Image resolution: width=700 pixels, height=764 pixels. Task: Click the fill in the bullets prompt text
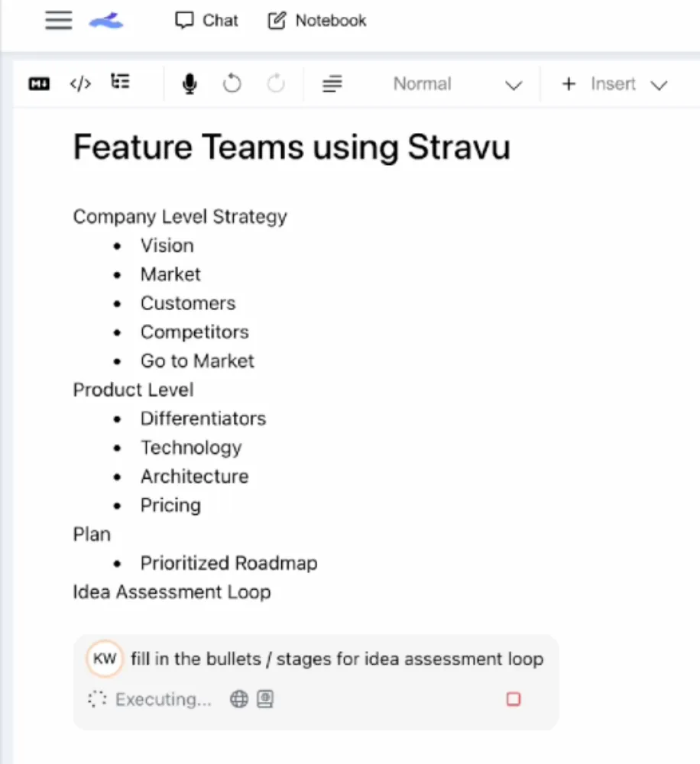pos(337,659)
